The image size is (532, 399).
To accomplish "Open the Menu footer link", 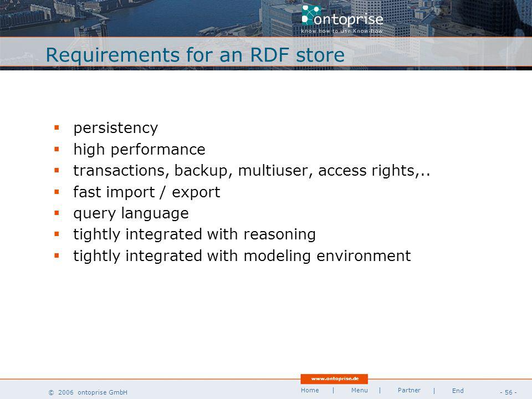I will pos(359,390).
